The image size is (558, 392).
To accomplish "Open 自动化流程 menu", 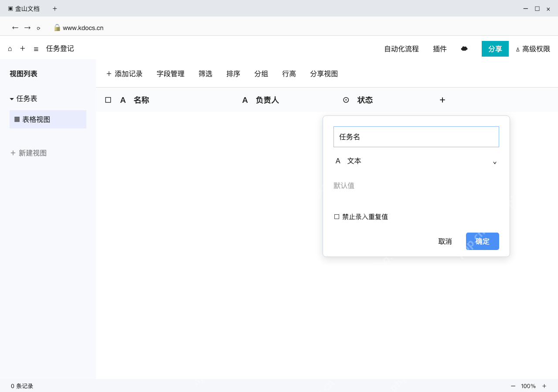I will tap(401, 49).
